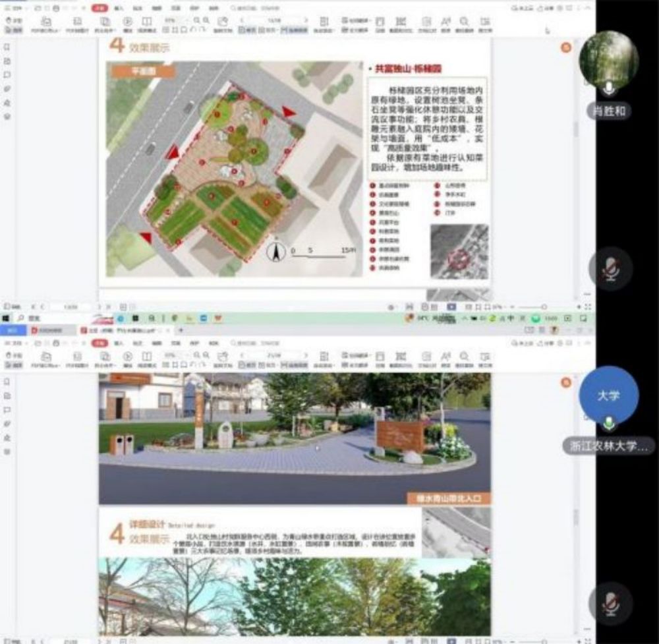The height and width of the screenshot is (644, 659).
Task: Click the zoom-out magnifier in the upper PDF toolbar
Action: (198, 21)
